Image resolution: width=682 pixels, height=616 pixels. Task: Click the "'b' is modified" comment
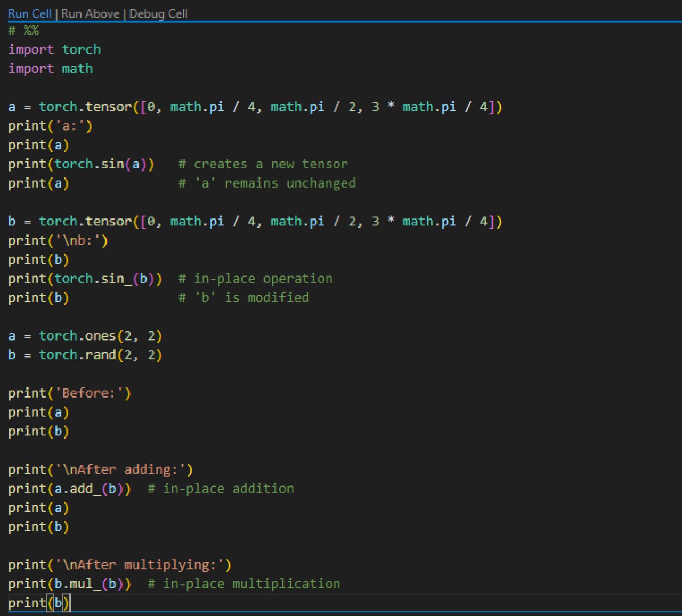243,298
